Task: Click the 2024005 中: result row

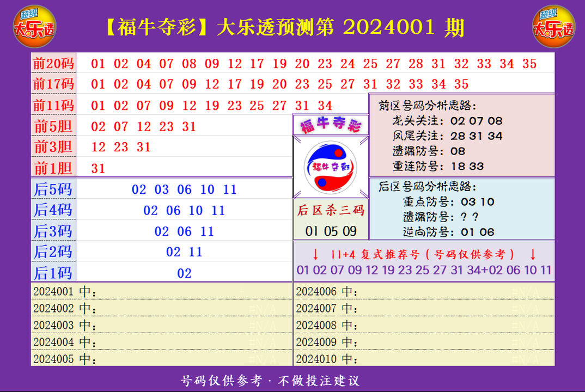Action: 162,358
